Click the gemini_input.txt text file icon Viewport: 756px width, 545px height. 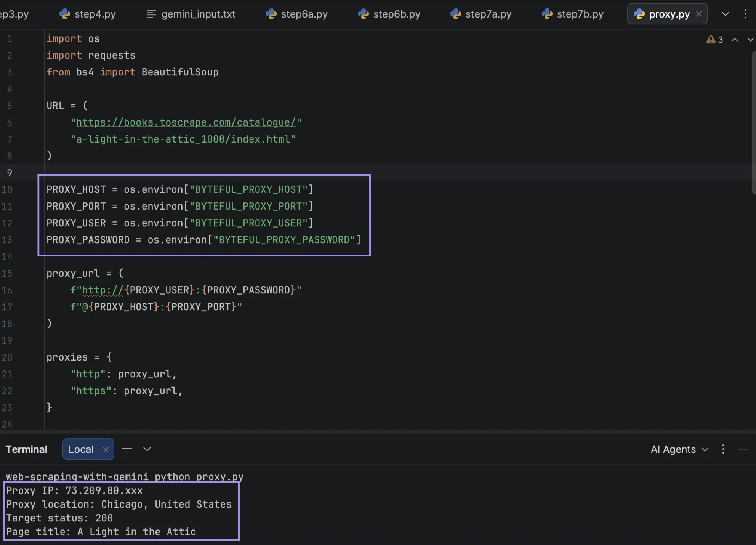(x=151, y=14)
